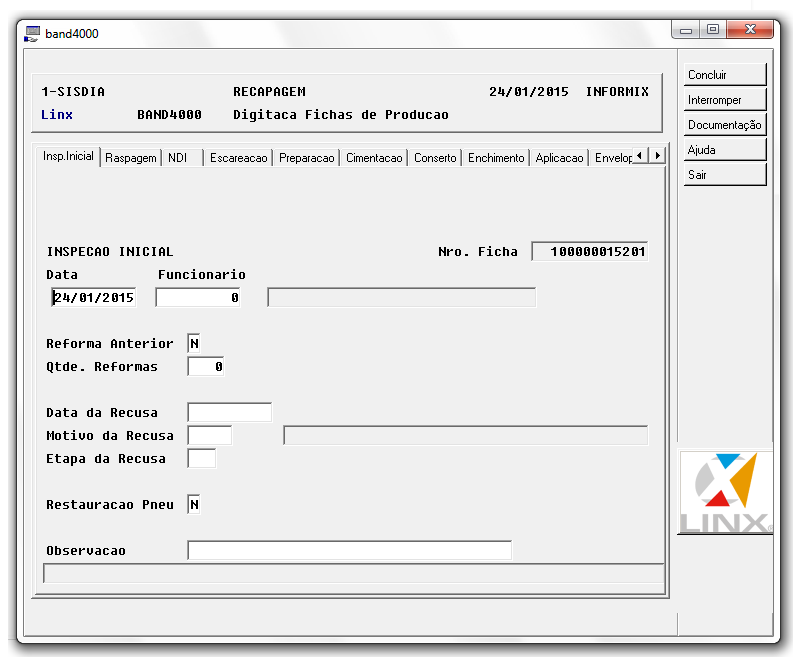Select the Conserto tab
The width and height of the screenshot is (793, 657).
(435, 158)
